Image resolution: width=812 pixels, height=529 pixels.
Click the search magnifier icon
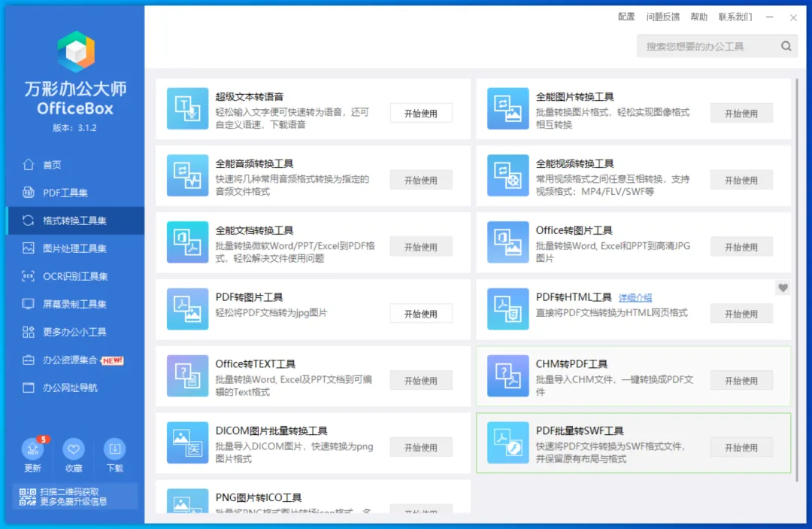tap(786, 46)
